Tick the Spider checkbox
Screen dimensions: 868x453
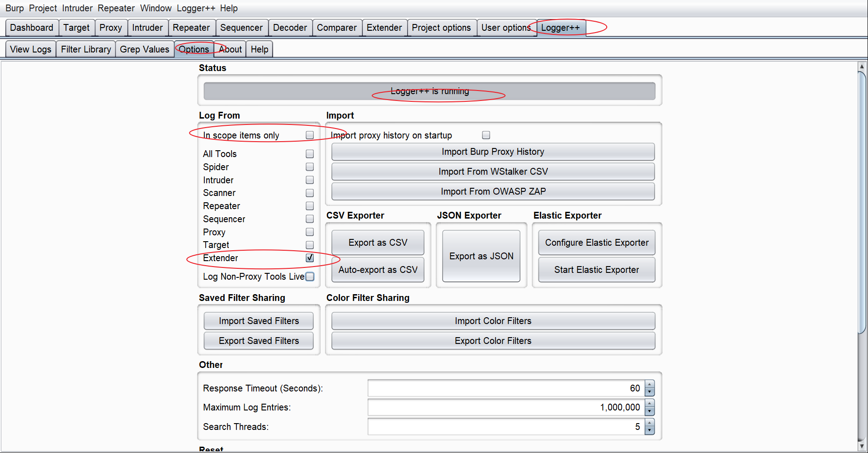tap(310, 167)
